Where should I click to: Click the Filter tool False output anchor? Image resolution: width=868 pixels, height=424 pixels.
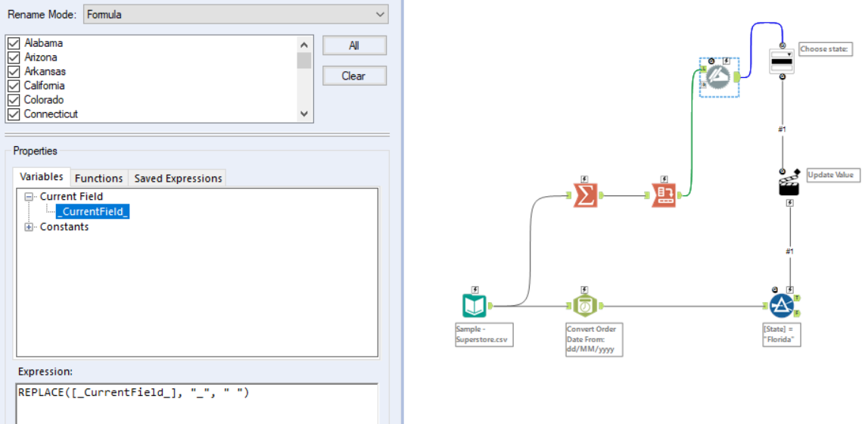[x=797, y=313]
